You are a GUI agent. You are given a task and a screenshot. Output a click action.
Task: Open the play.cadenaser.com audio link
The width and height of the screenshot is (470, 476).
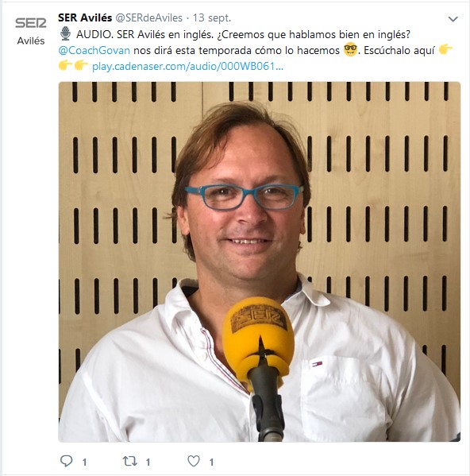coord(187,66)
